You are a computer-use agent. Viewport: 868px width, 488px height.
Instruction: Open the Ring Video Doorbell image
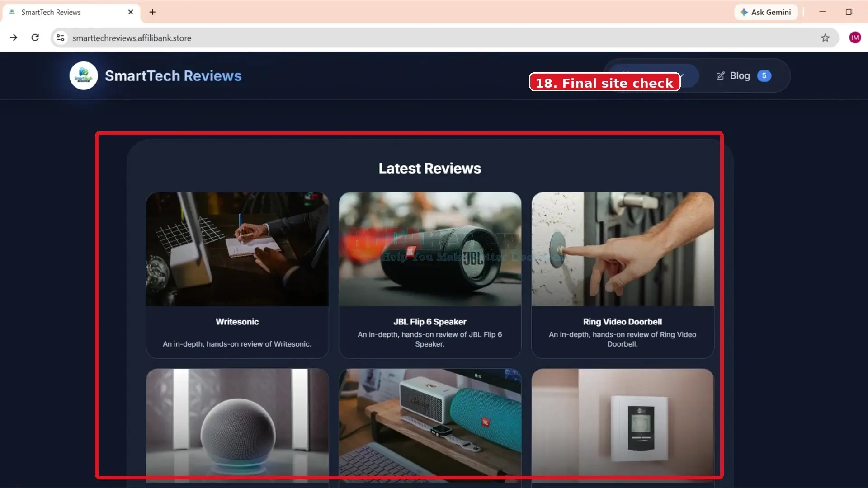[623, 249]
